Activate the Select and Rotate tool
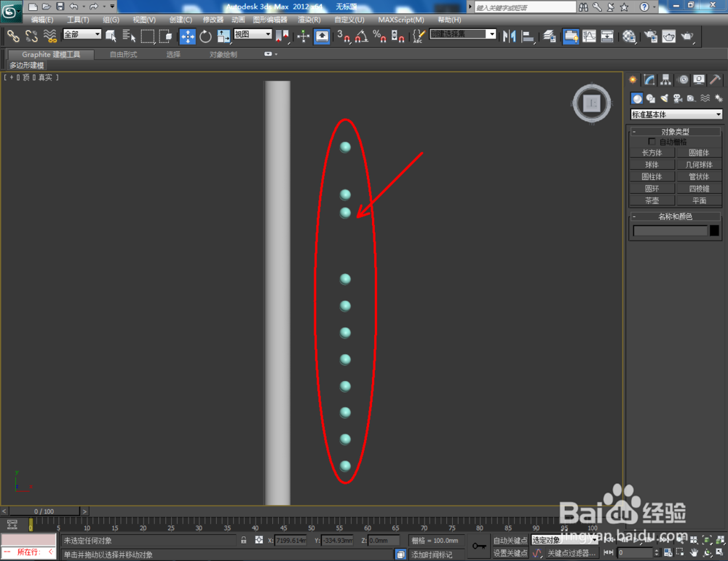Screen dimensions: 728x561 [x=205, y=36]
